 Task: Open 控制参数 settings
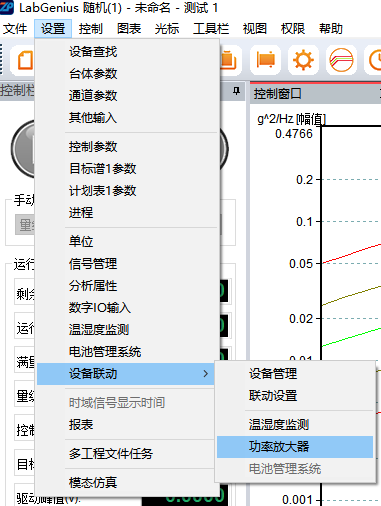click(127, 147)
